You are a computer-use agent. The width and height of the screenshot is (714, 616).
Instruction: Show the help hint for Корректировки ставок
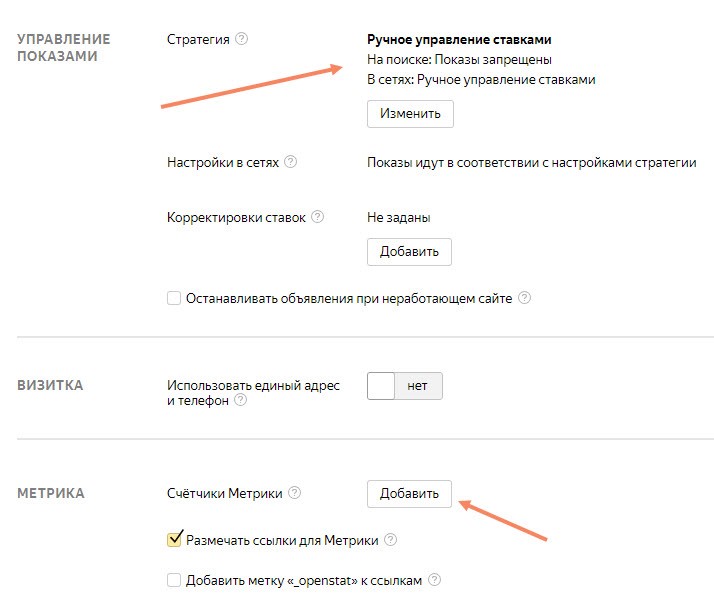point(318,217)
